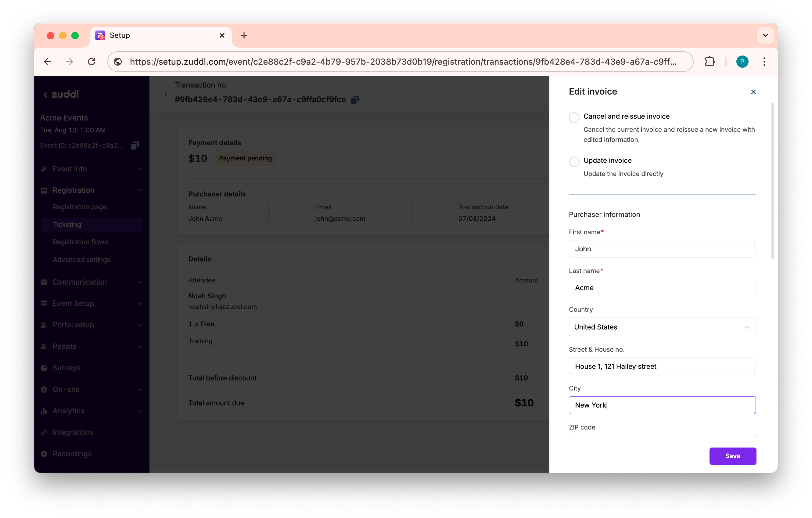Go back via zuddl logo chevron
Viewport: 812px width, 518px height.
point(45,95)
